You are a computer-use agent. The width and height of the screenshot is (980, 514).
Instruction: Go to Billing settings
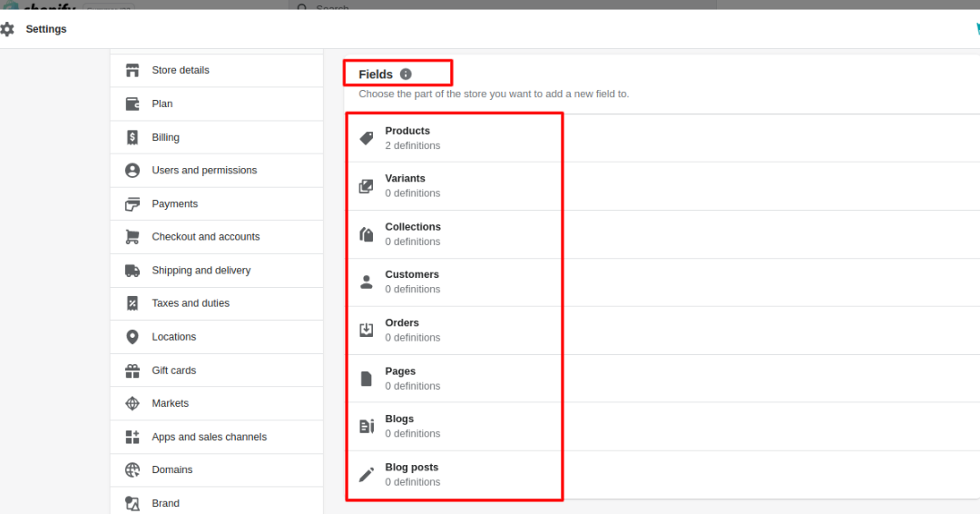(217, 137)
